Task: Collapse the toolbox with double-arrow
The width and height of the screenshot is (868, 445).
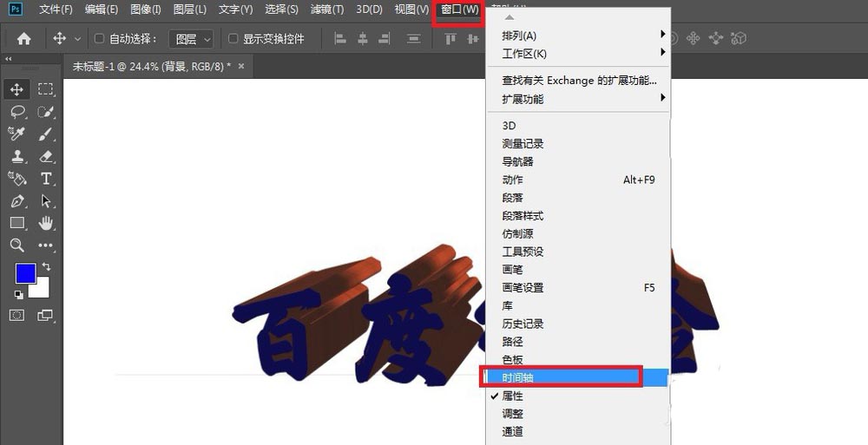Action: (x=9, y=59)
